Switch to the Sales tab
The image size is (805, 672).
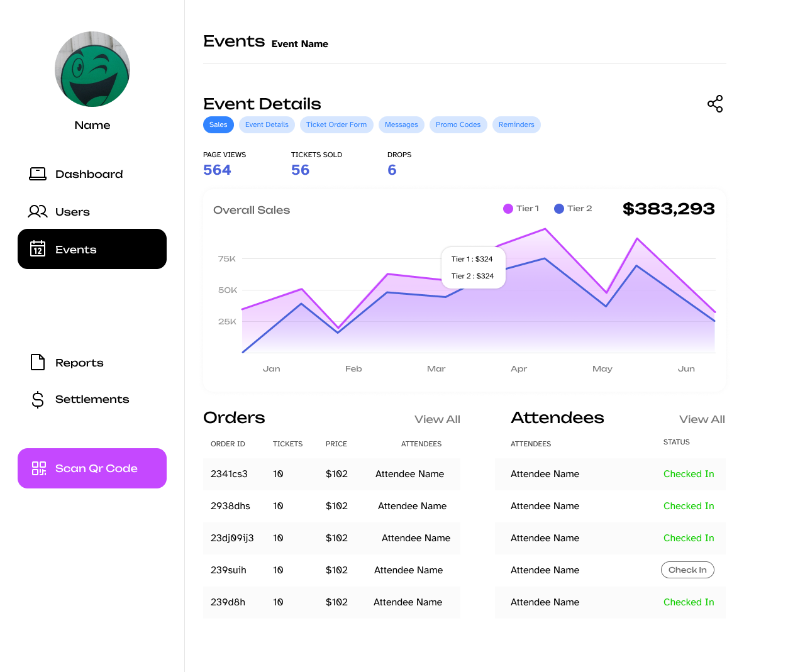coord(218,124)
